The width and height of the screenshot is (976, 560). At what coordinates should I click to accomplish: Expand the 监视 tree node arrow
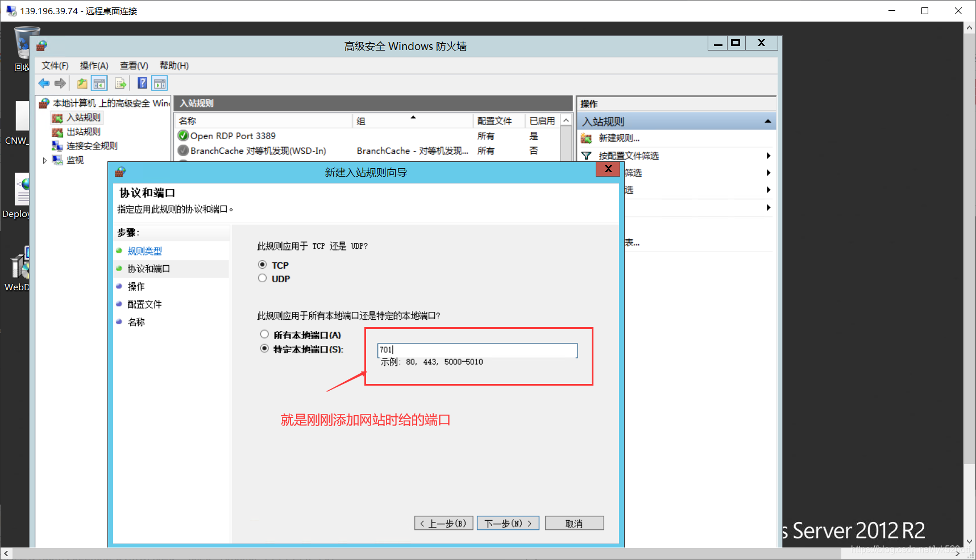pos(45,161)
